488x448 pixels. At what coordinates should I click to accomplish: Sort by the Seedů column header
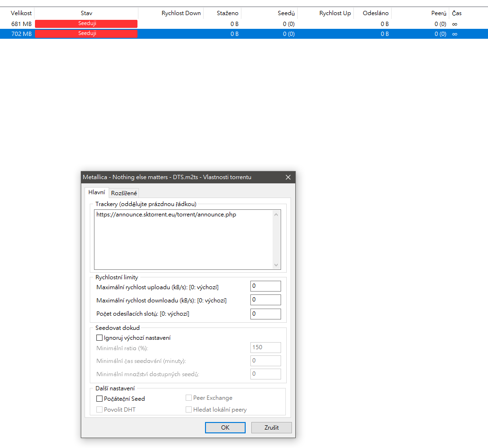coord(269,13)
